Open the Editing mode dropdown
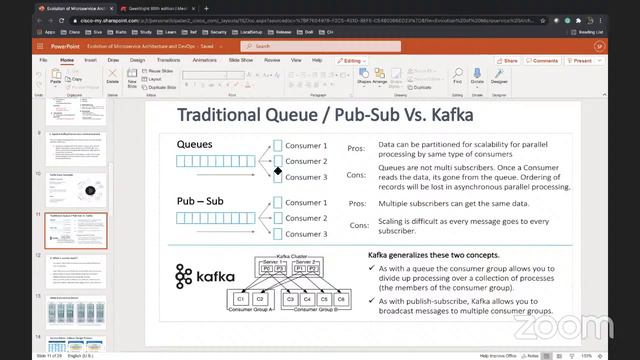Screen dimensions: 640x360 (351, 61)
